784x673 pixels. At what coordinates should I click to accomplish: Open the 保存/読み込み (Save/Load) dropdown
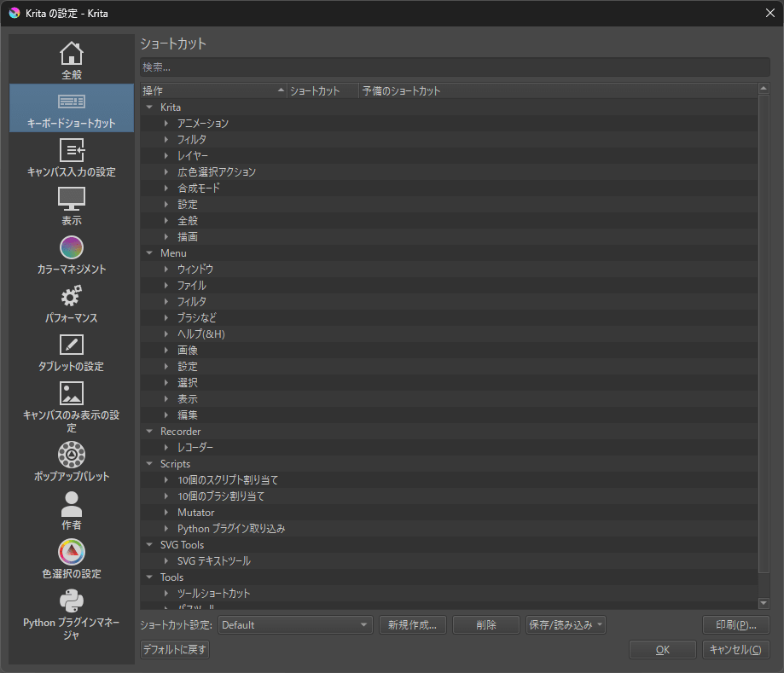565,624
